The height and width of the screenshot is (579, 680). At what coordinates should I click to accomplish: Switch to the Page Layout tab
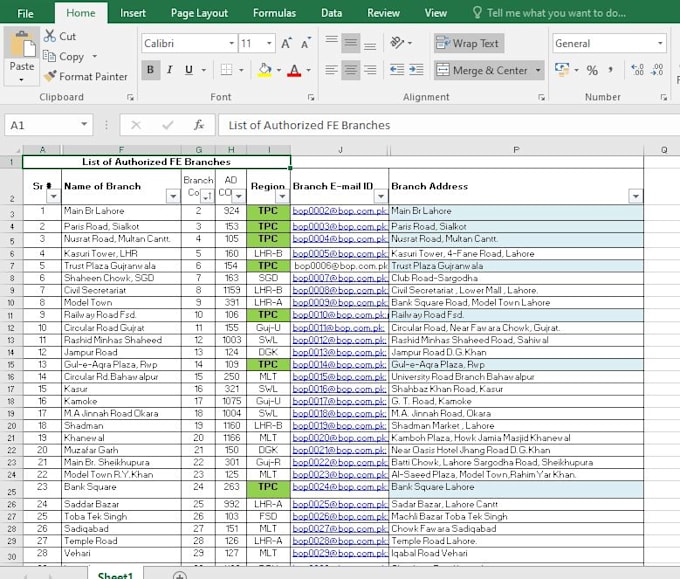[199, 13]
